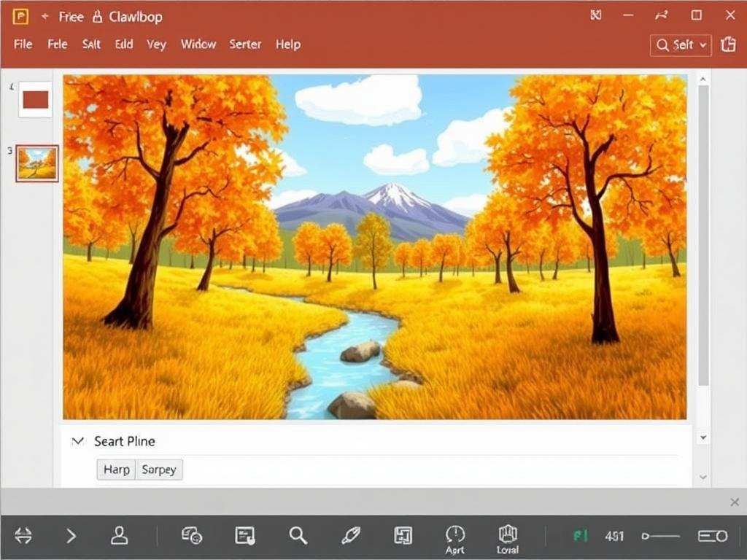Click the chevron below the scrollbar
The image size is (747, 560).
[703, 477]
